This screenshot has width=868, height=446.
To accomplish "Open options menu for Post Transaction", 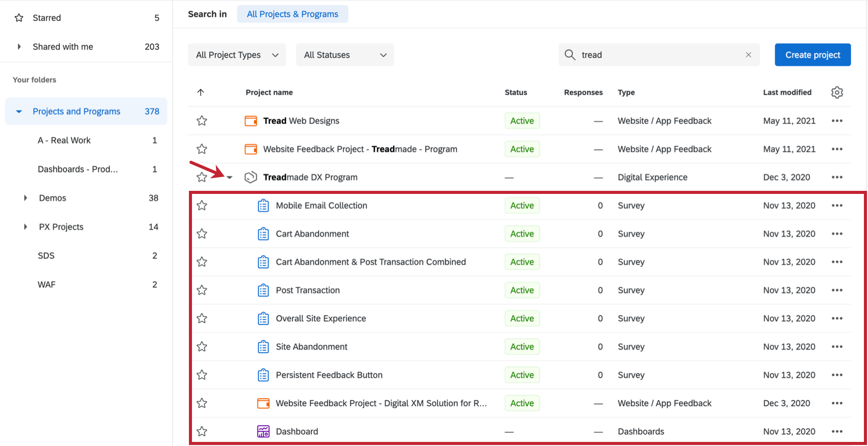I will click(x=837, y=290).
